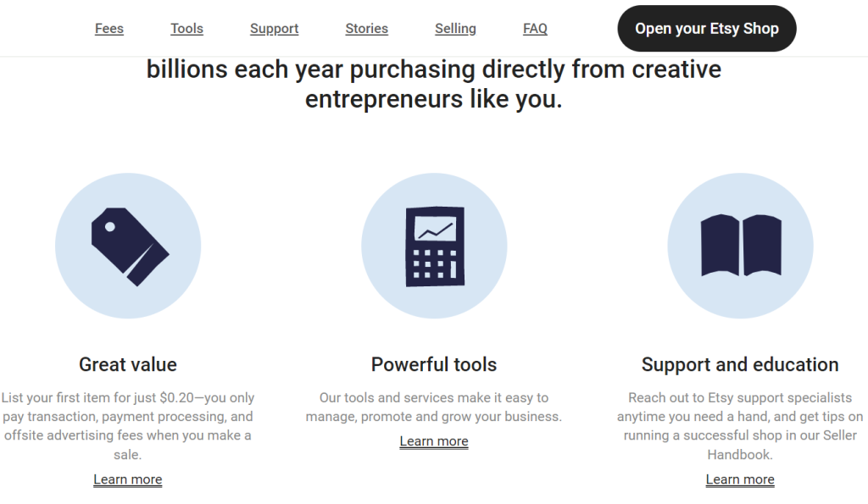The height and width of the screenshot is (504, 868).
Task: Click the creative entrepreneurs headline text
Action: 434,84
